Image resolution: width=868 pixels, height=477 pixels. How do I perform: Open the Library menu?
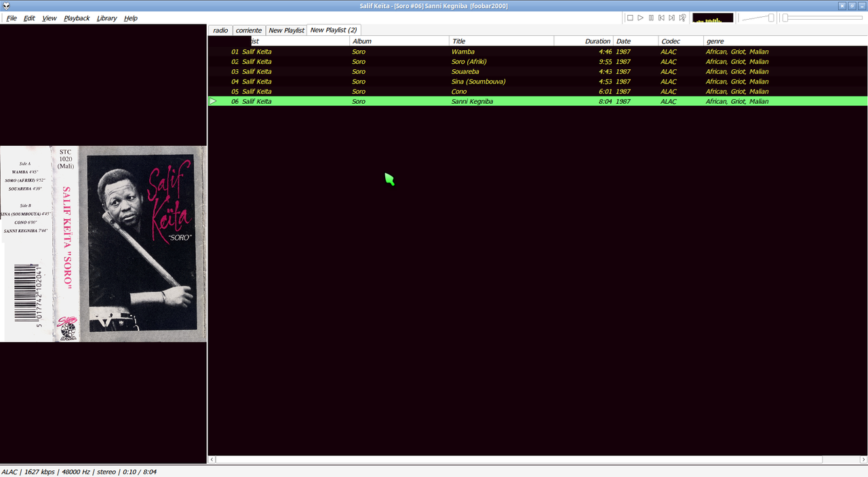coord(106,18)
